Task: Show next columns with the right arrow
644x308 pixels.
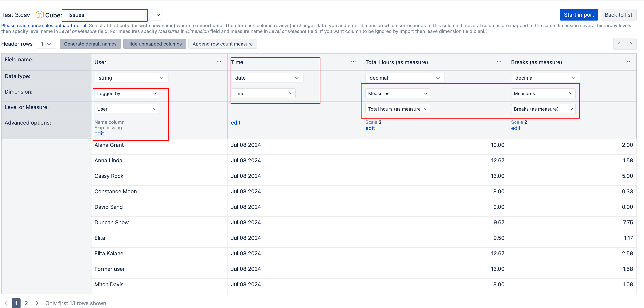Action: click(x=631, y=44)
